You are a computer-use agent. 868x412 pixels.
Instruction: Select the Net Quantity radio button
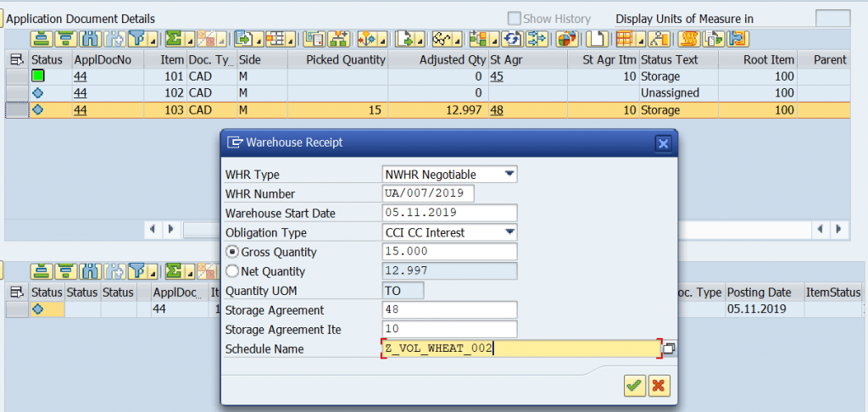232,271
